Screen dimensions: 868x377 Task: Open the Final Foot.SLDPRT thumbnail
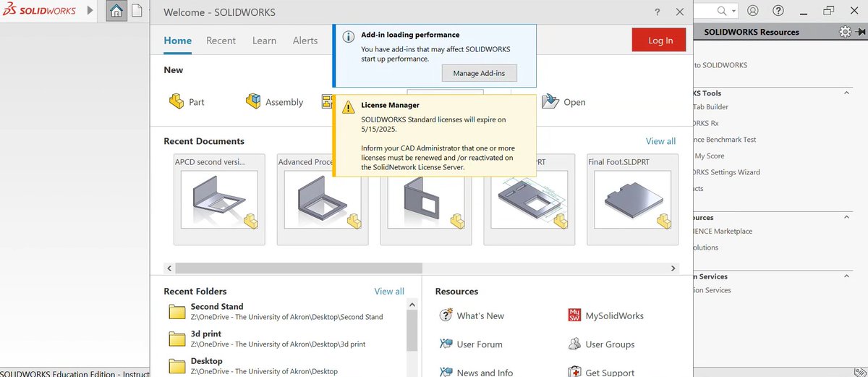pos(633,199)
